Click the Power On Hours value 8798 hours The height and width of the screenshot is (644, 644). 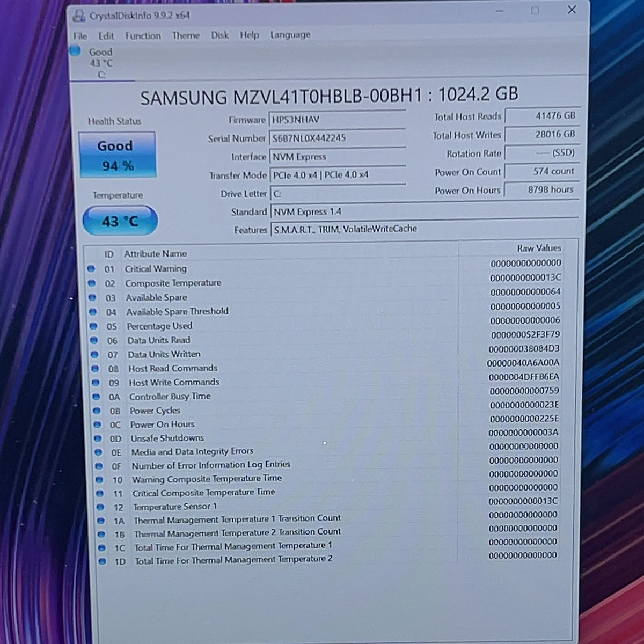pyautogui.click(x=541, y=189)
